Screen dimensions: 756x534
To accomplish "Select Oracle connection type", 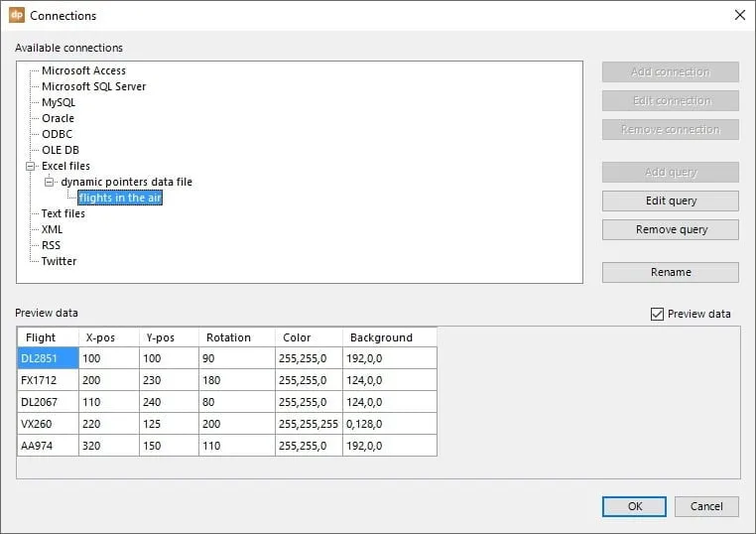I will (58, 119).
